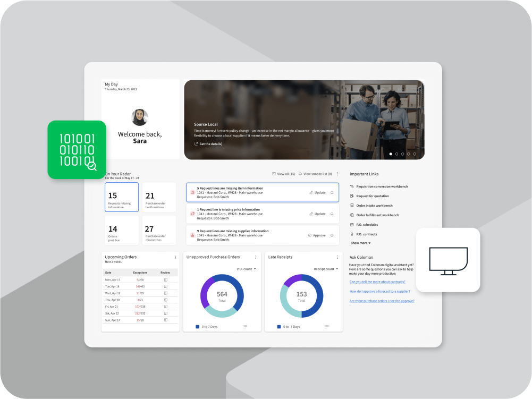Viewport: 532px width, 399px height.
Task: Click the P.O. contracts icon
Action: click(x=351, y=234)
